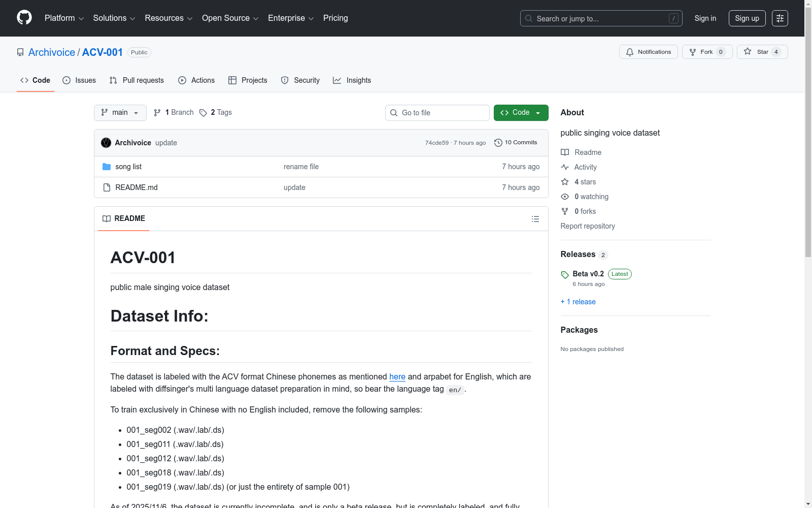Screen dimensions: 812x508
Task: Open the Activity link
Action: click(x=579, y=167)
